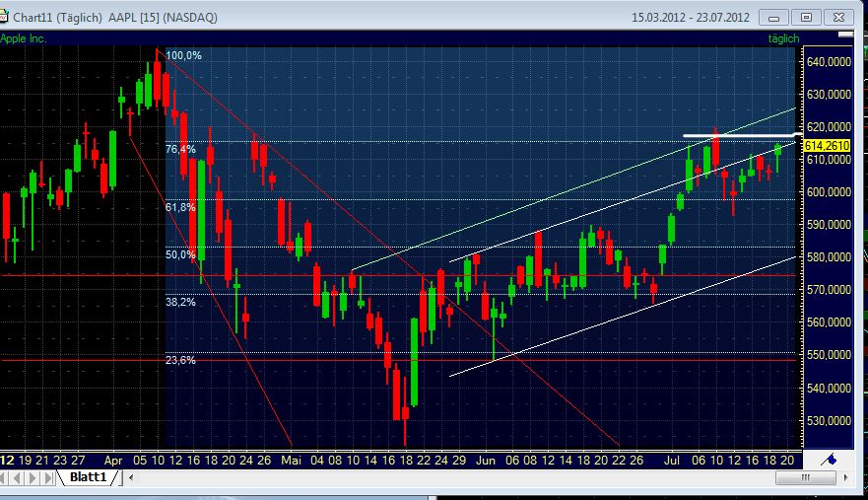Click the 15.03.2012 - 23.07.2012 date range

[691, 18]
